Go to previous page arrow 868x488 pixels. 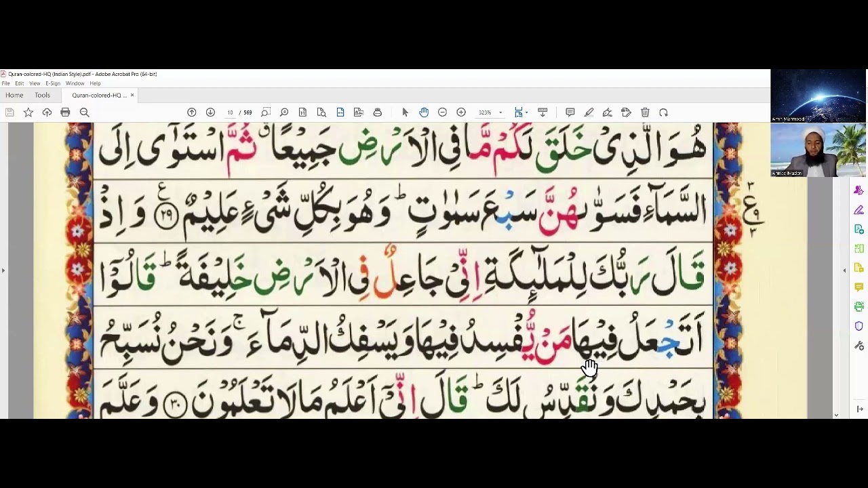pos(192,113)
